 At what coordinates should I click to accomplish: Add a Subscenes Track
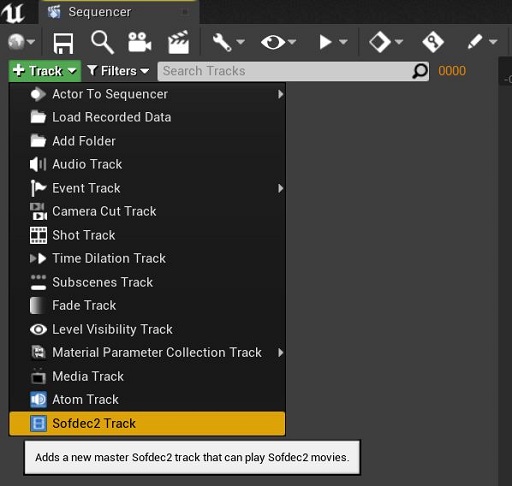[147, 282]
